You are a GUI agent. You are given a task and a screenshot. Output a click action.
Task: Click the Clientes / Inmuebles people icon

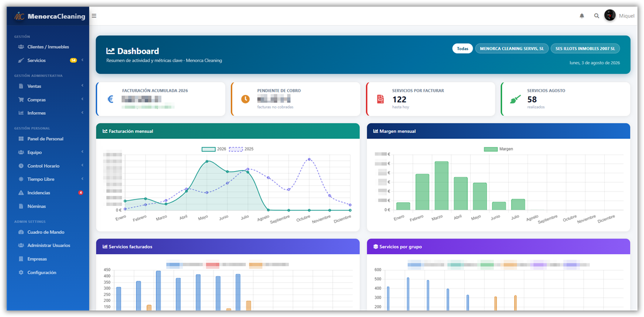21,47
